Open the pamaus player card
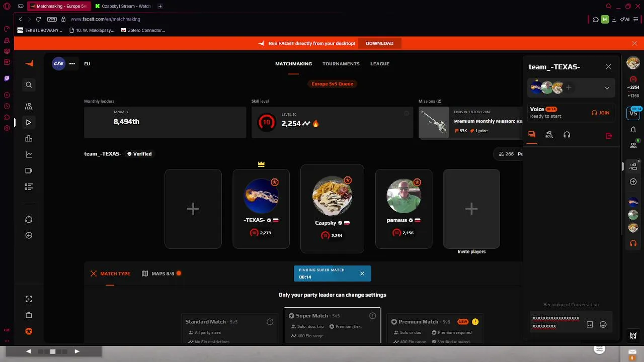This screenshot has width=644, height=362. click(404, 209)
